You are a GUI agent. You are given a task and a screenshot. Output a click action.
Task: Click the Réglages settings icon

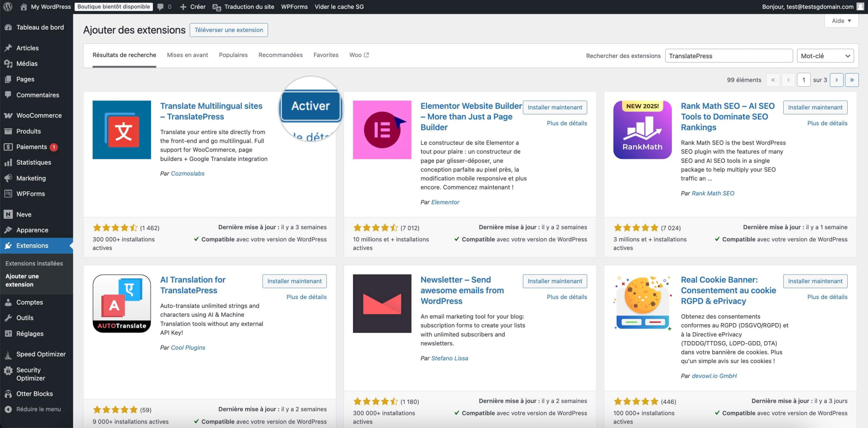coord(8,333)
